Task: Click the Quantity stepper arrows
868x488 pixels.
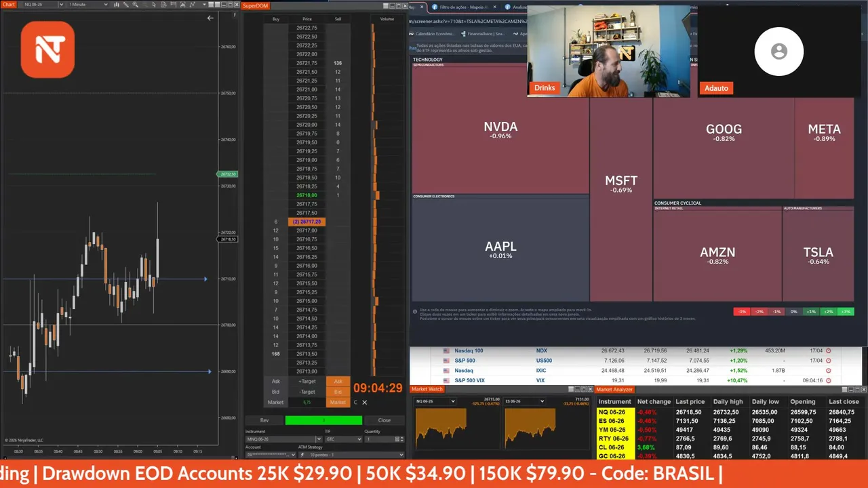Action: tap(401, 439)
